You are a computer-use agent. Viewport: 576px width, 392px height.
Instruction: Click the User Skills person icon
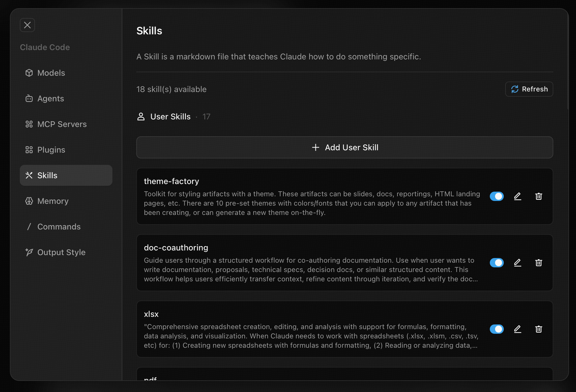pos(141,116)
